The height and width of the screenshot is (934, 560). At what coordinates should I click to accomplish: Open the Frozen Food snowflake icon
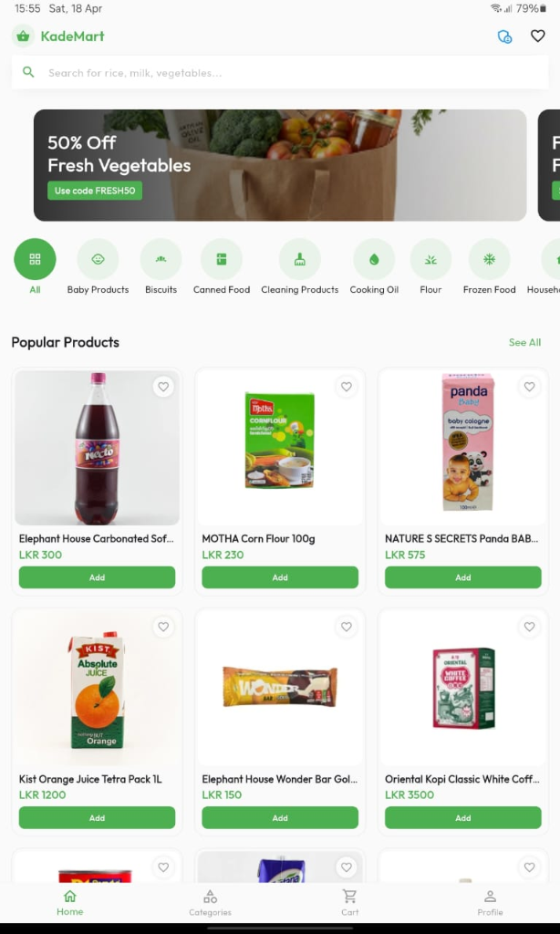[489, 259]
